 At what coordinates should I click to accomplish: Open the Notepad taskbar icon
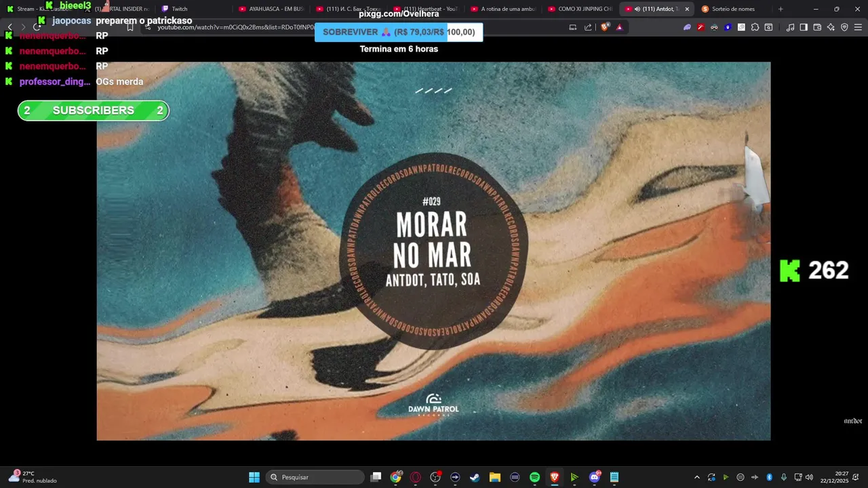coord(614,477)
